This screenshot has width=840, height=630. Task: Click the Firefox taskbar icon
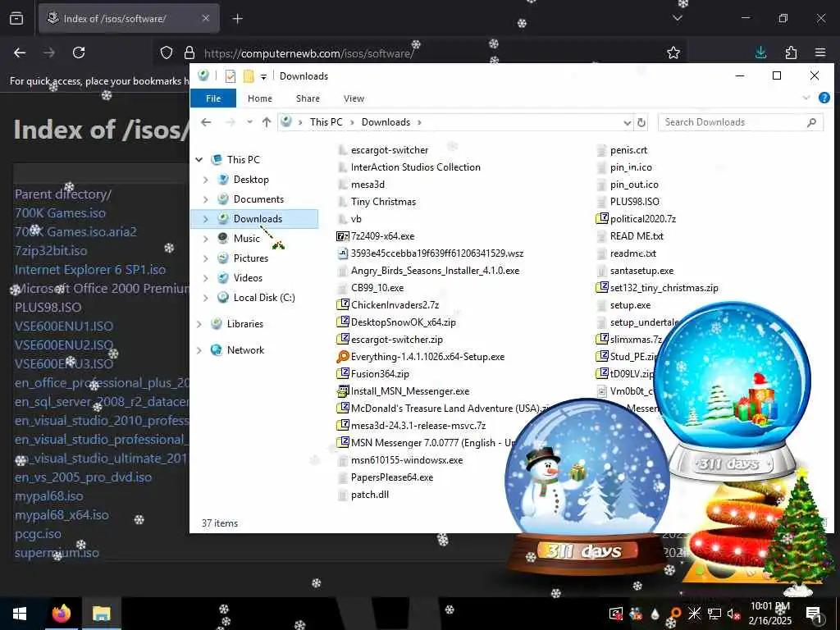tap(62, 614)
